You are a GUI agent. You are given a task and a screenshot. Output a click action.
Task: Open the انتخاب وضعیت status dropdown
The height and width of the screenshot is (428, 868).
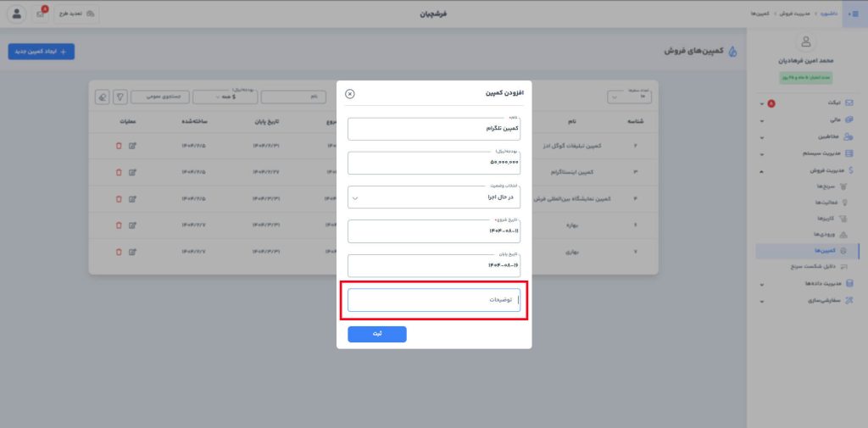coord(434,197)
